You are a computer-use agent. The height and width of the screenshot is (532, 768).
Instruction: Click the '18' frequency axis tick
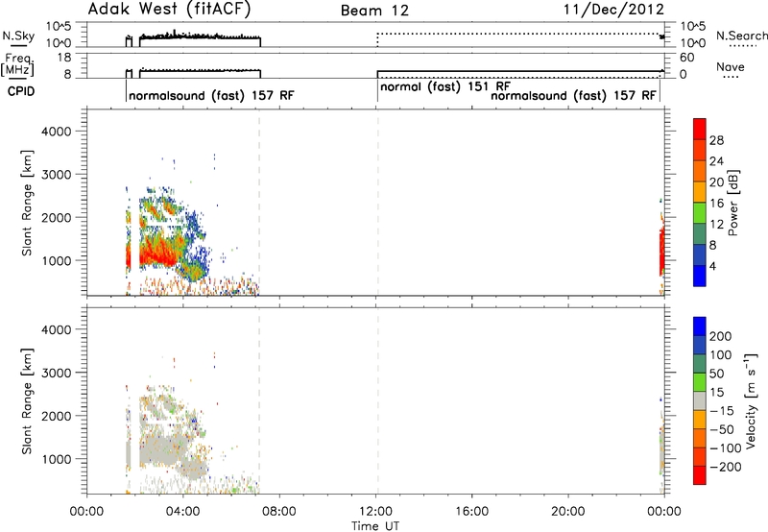click(64, 58)
